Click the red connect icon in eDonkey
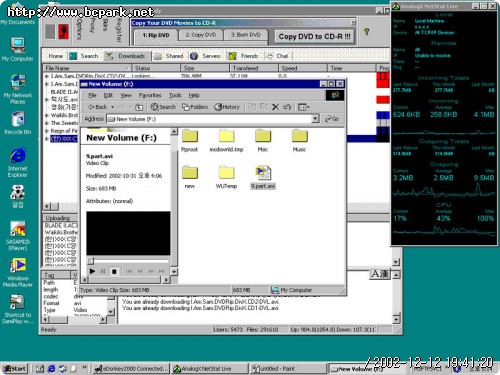This screenshot has width=500, height=375. point(63,31)
